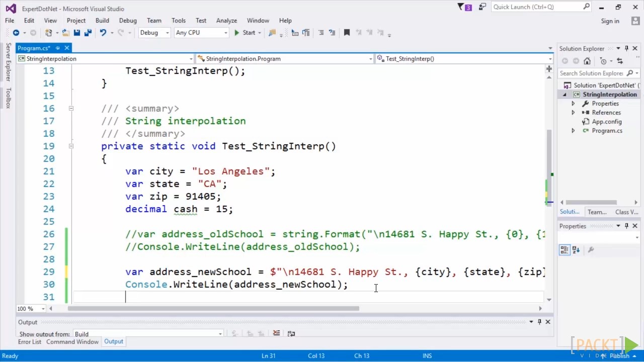The image size is (644, 362).
Task: Expand the References node in Solution Explorer
Action: tap(573, 113)
